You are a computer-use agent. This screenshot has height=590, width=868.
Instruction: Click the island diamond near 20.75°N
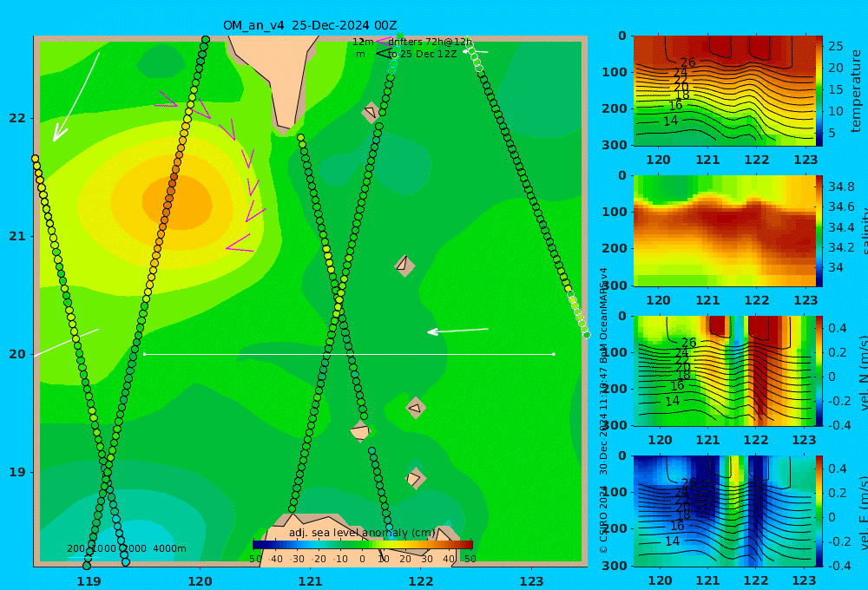[x=404, y=265]
